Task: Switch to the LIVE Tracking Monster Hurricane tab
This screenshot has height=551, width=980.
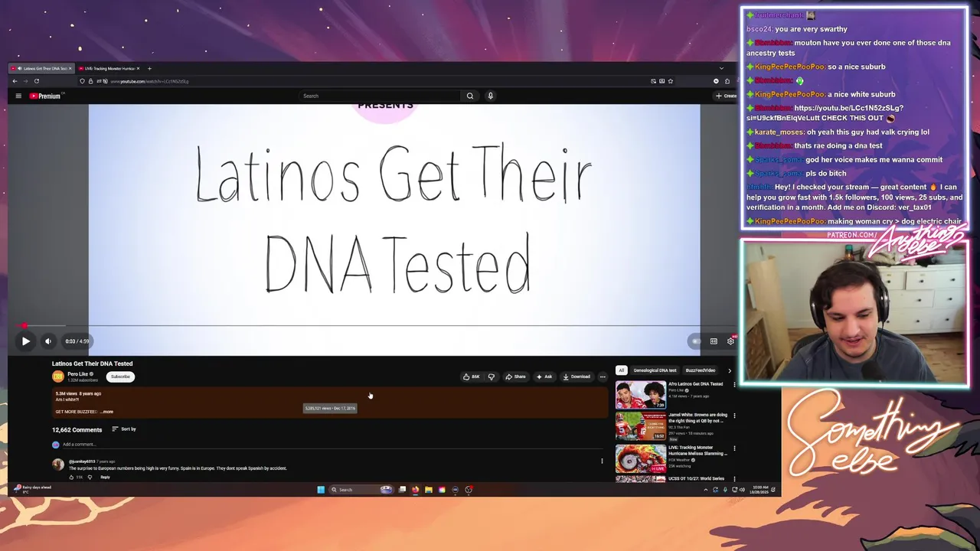Action: coord(109,68)
